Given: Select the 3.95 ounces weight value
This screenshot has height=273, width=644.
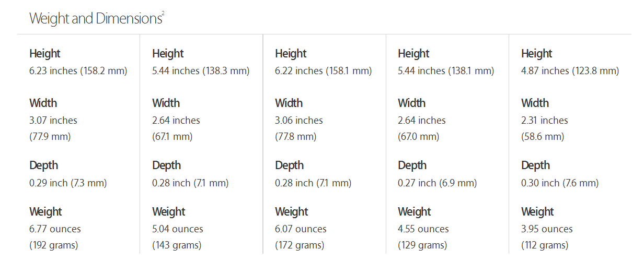Looking at the screenshot, I should tap(547, 229).
